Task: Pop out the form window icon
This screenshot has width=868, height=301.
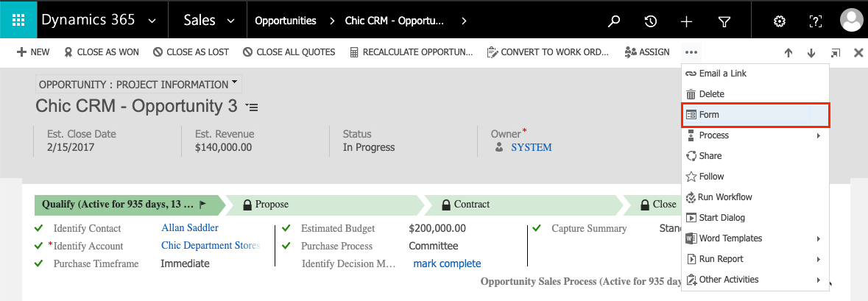Action: point(835,52)
